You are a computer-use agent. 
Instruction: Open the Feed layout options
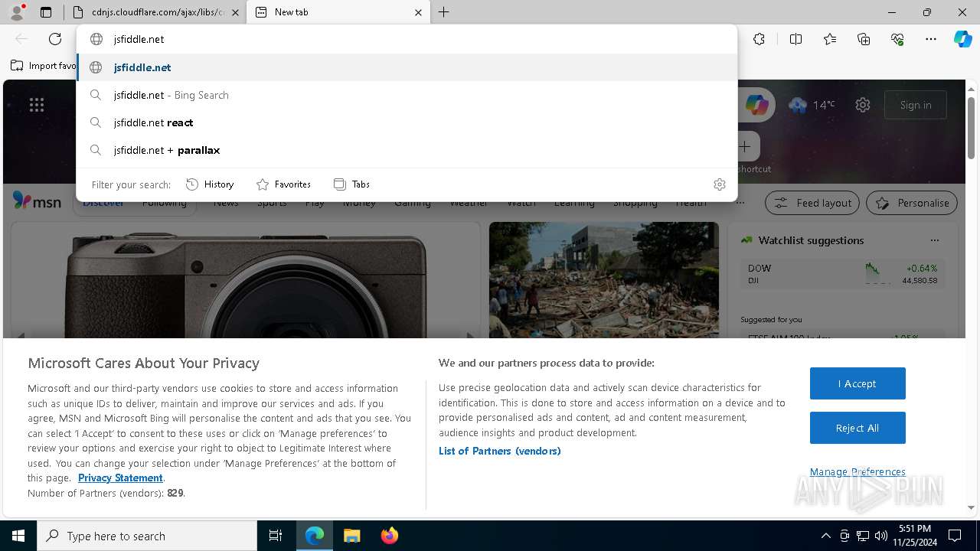812,203
